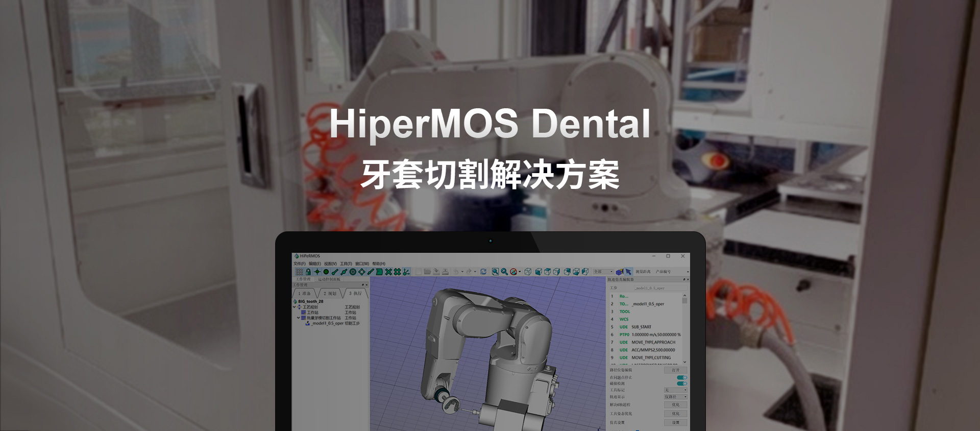Click the redo arrow icon
The height and width of the screenshot is (431, 980).
[469, 272]
